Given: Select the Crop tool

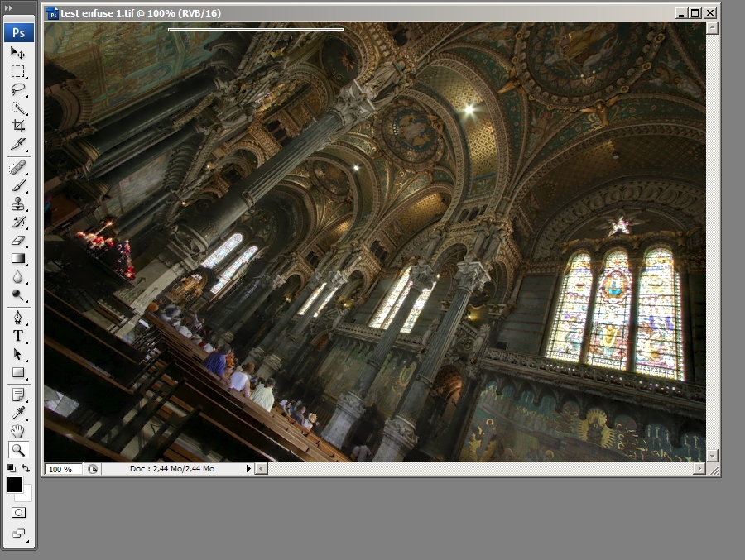Looking at the screenshot, I should [x=18, y=126].
